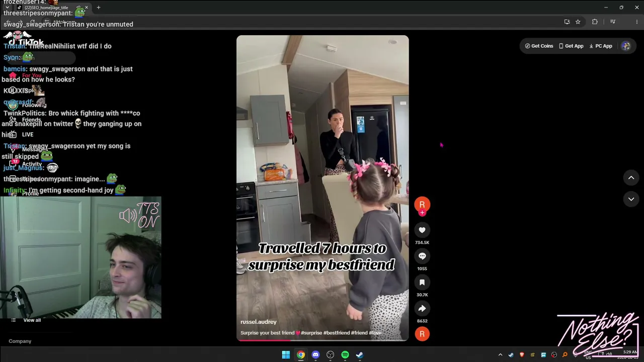644x362 pixels.
Task: Open Company footer link
Action: [x=20, y=341]
